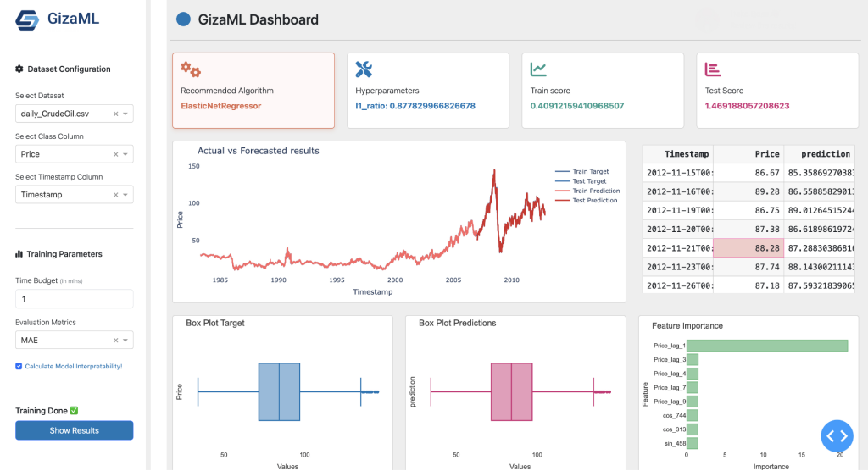Click the Show Results button
This screenshot has height=471, width=868.
[x=75, y=430]
